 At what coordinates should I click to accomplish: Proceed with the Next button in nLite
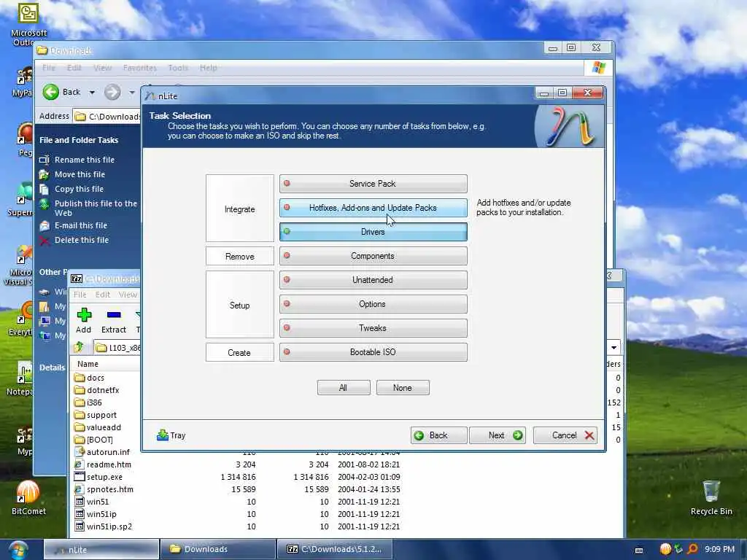(x=498, y=435)
